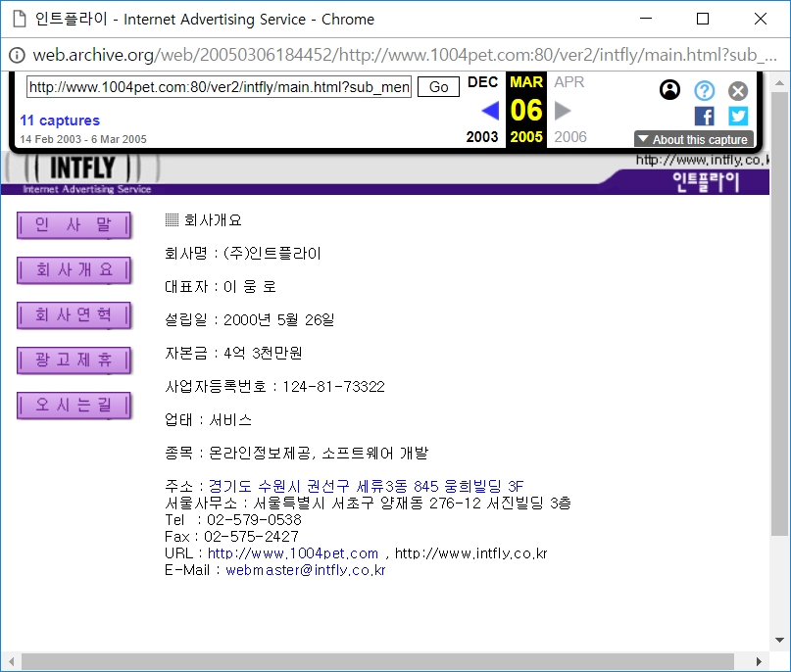Click the 인트플라이 purple banner text
Viewport: 791px width, 672px height.
[706, 182]
